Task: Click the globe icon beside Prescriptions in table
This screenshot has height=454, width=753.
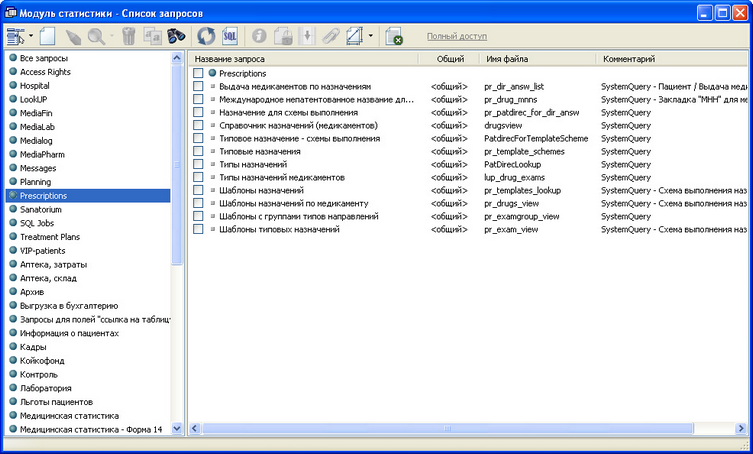Action: coord(212,73)
